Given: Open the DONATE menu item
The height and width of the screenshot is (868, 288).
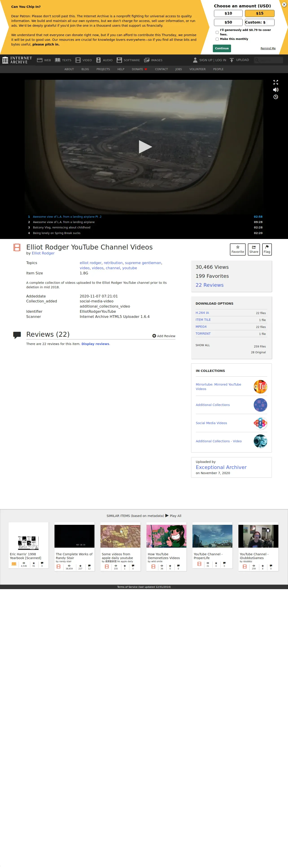Looking at the screenshot, I should [139, 69].
